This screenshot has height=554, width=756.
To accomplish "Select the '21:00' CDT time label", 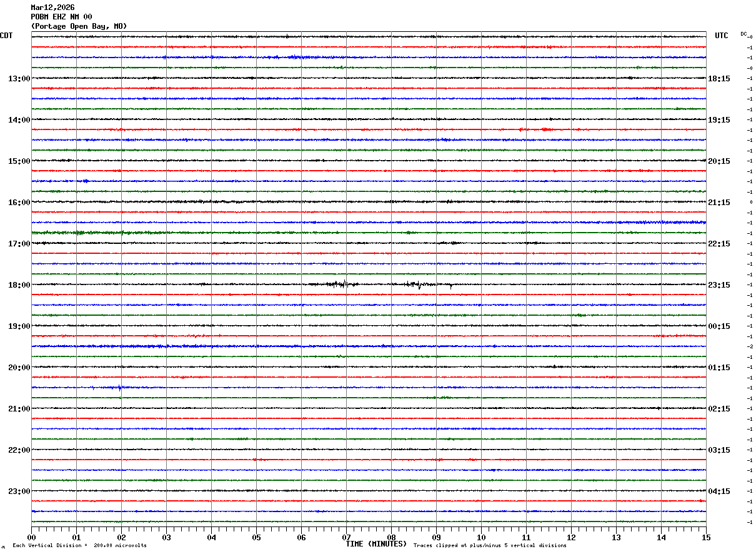I will pyautogui.click(x=19, y=408).
